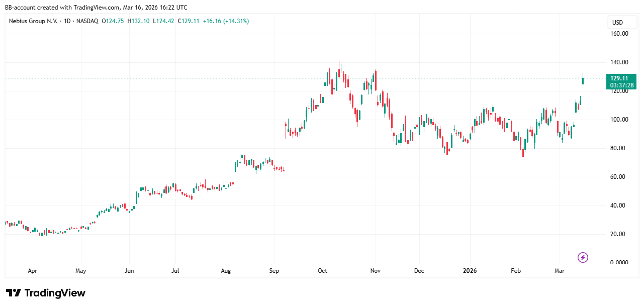Click the Nebius Group N.V. symbol title
Viewport: 644px width, 308px height.
pyautogui.click(x=33, y=21)
